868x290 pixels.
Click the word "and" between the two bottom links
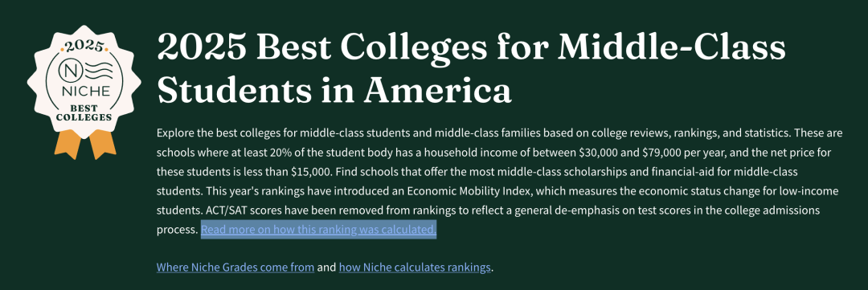tap(326, 268)
